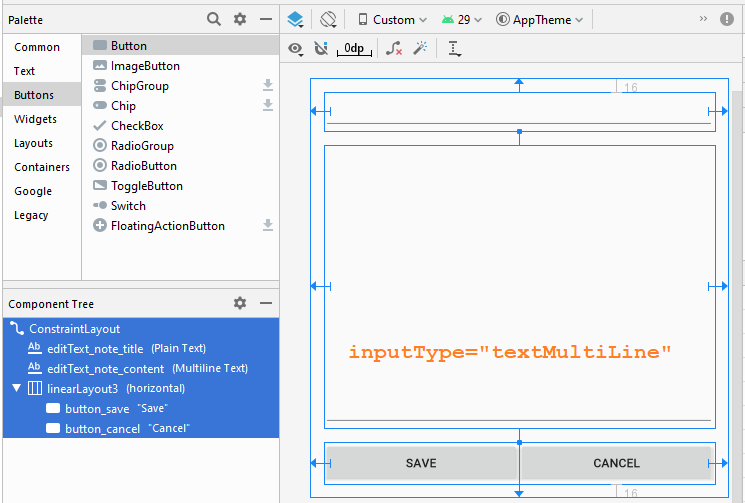The height and width of the screenshot is (503, 745).
Task: Select the Legacy palette category
Action: [x=42, y=215]
